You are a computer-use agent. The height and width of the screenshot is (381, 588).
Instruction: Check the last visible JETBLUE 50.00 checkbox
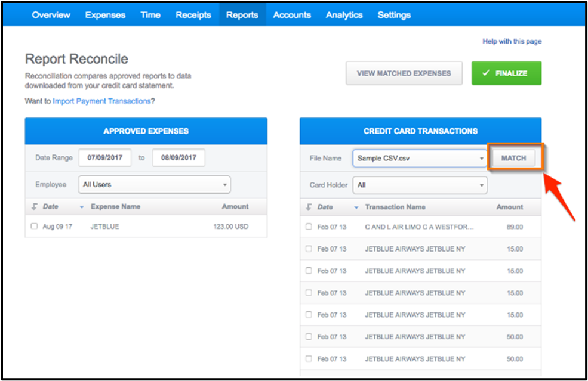(x=309, y=359)
